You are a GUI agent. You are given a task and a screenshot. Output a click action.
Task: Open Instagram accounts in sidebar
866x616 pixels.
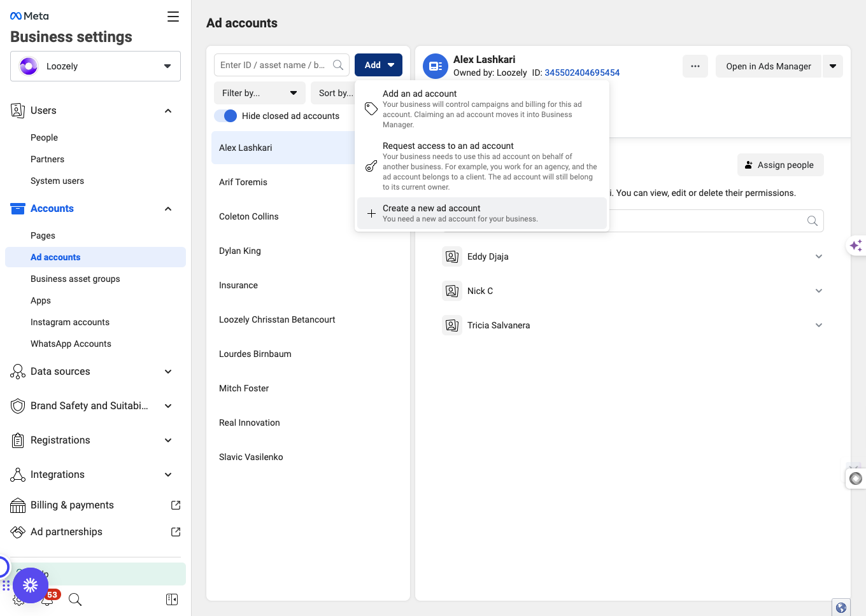(70, 322)
